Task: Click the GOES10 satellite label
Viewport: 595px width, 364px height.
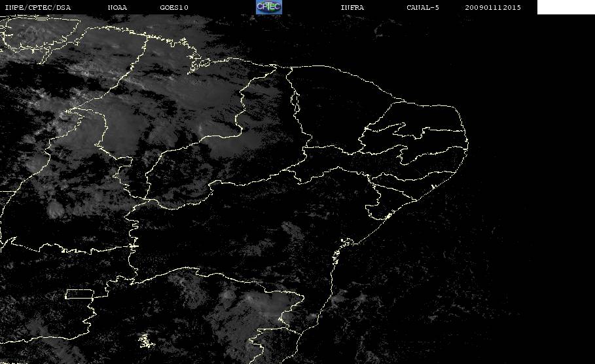Action: [174, 8]
